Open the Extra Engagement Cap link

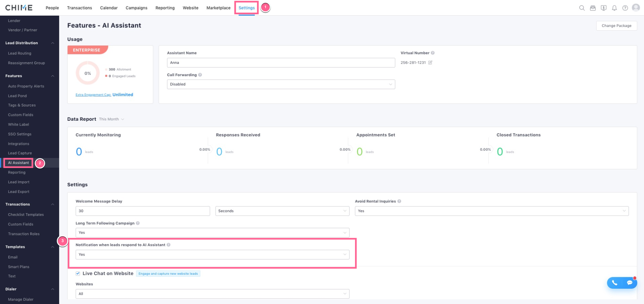[x=93, y=95]
